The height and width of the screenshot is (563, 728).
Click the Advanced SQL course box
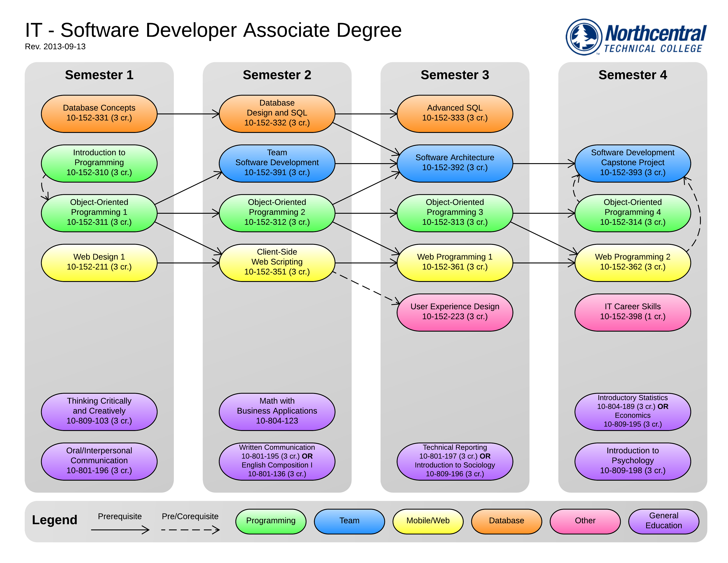pyautogui.click(x=454, y=113)
